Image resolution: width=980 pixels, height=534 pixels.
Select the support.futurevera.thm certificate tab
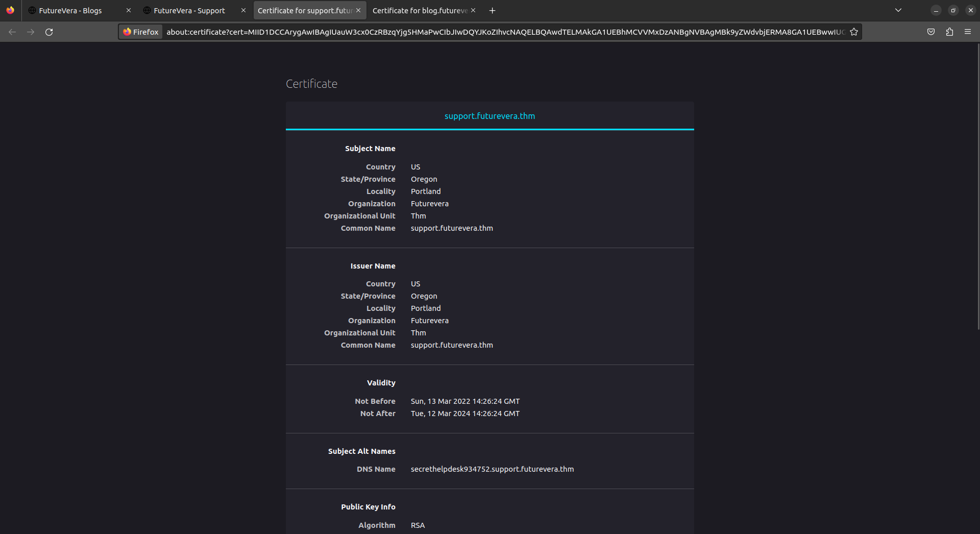(x=489, y=116)
